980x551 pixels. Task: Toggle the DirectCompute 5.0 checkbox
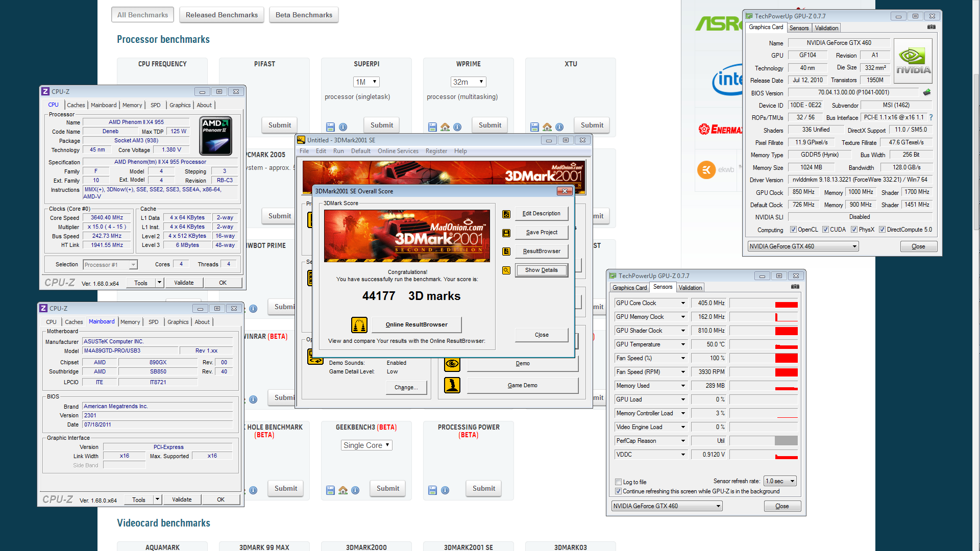(x=882, y=230)
